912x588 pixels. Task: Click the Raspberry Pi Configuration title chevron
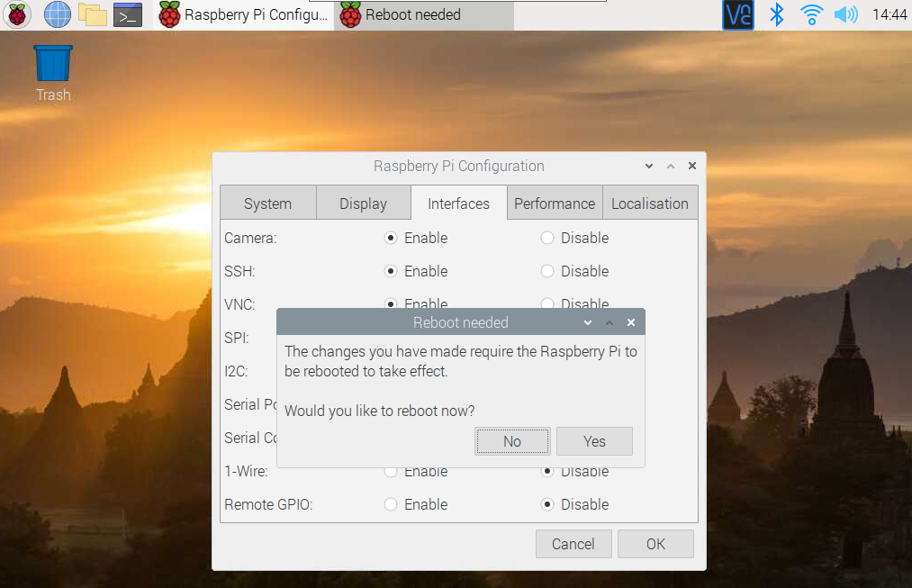[648, 166]
